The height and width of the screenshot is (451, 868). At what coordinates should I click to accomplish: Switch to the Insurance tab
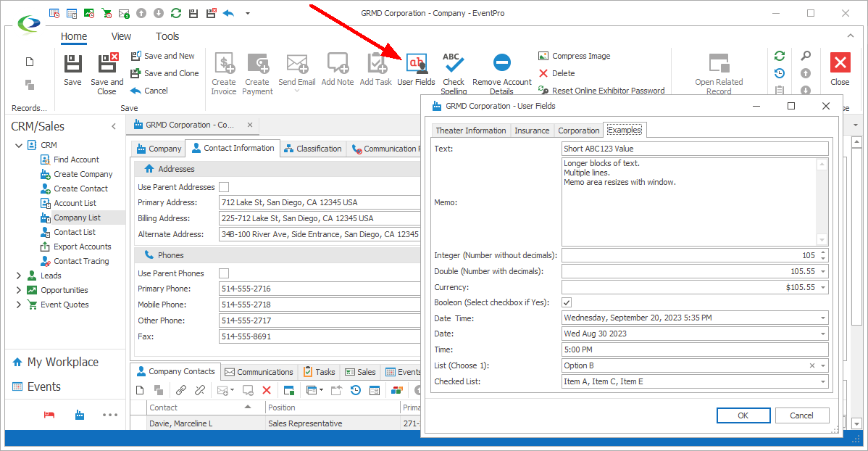532,131
